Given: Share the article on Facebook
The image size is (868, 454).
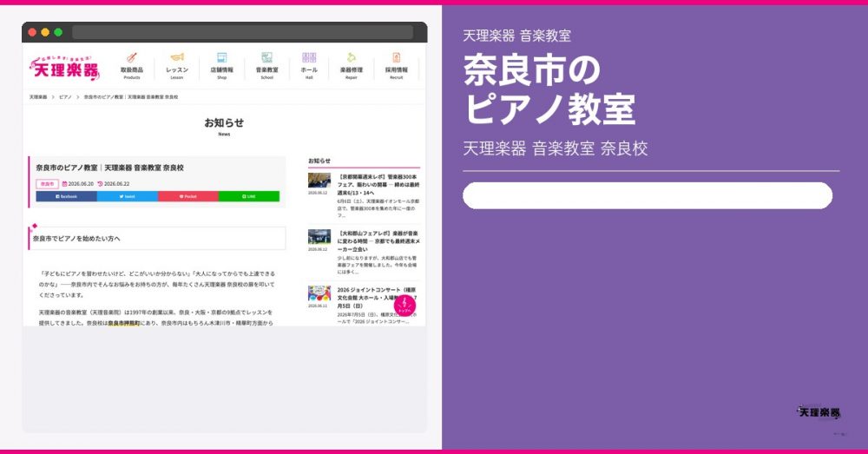Looking at the screenshot, I should (x=67, y=196).
